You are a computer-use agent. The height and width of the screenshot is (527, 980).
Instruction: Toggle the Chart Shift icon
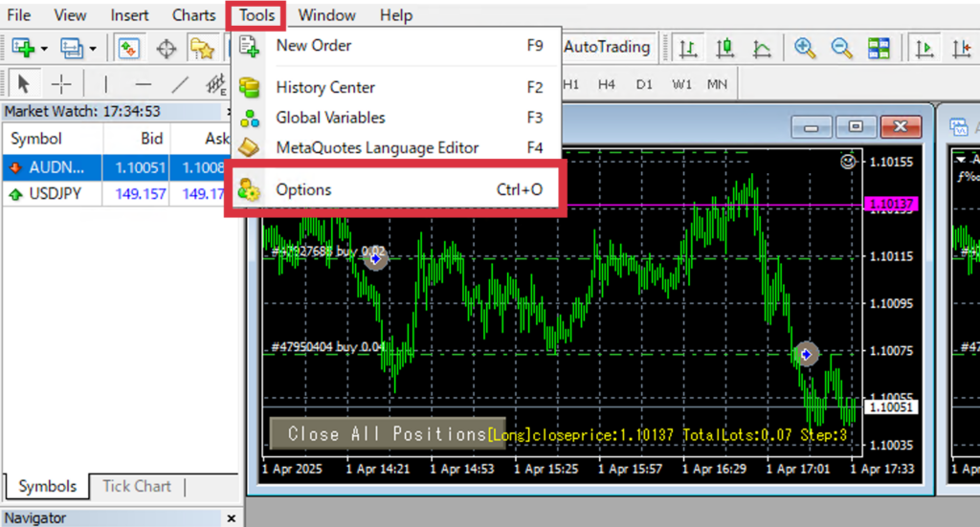coord(962,48)
